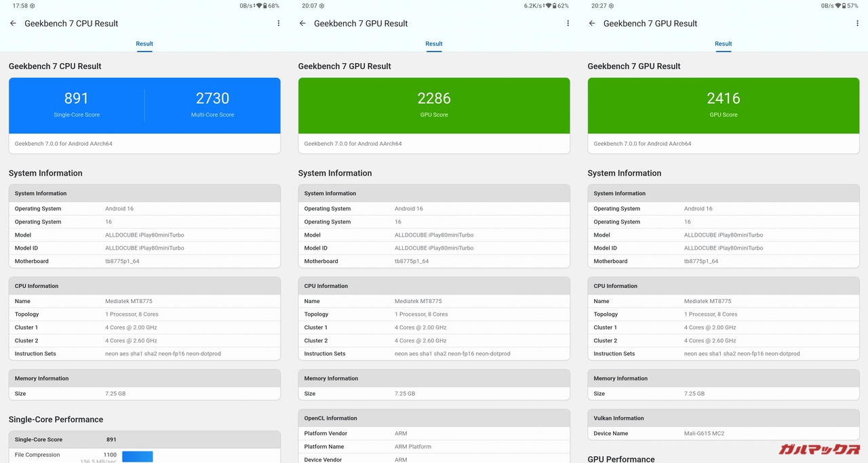The image size is (868, 463).
Task: Tap 'Mediatek MT8775' name on the 2286 GPU screen
Action: tap(418, 301)
